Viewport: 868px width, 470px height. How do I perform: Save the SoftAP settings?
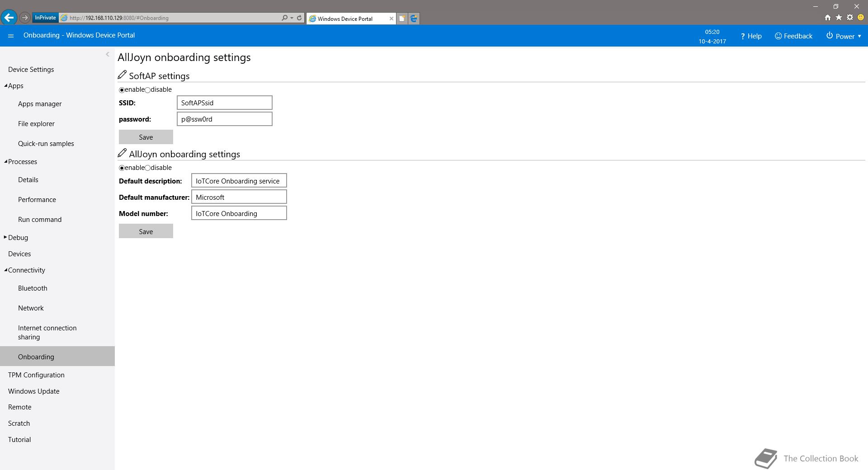pos(146,137)
